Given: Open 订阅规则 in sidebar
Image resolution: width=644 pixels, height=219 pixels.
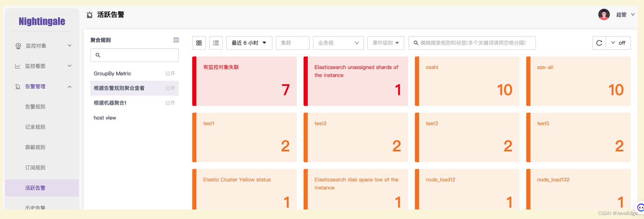Looking at the screenshot, I should point(35,168).
